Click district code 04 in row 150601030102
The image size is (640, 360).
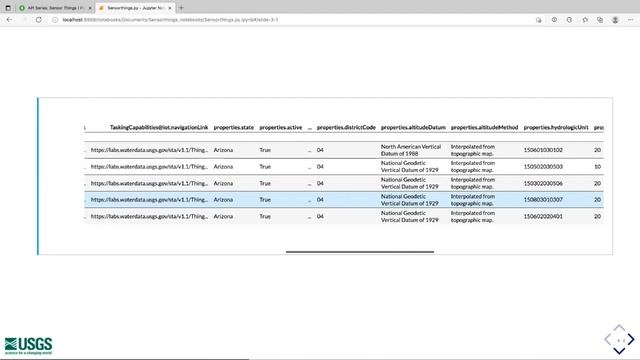pos(320,150)
